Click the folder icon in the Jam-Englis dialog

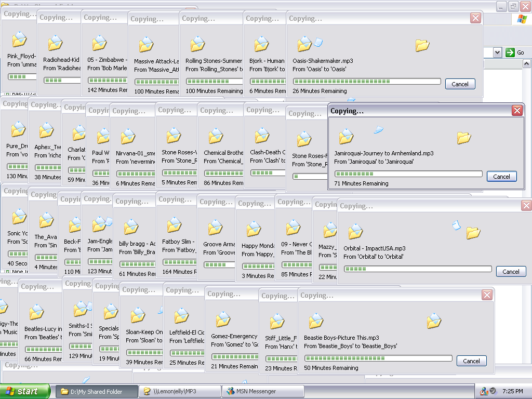point(99,224)
